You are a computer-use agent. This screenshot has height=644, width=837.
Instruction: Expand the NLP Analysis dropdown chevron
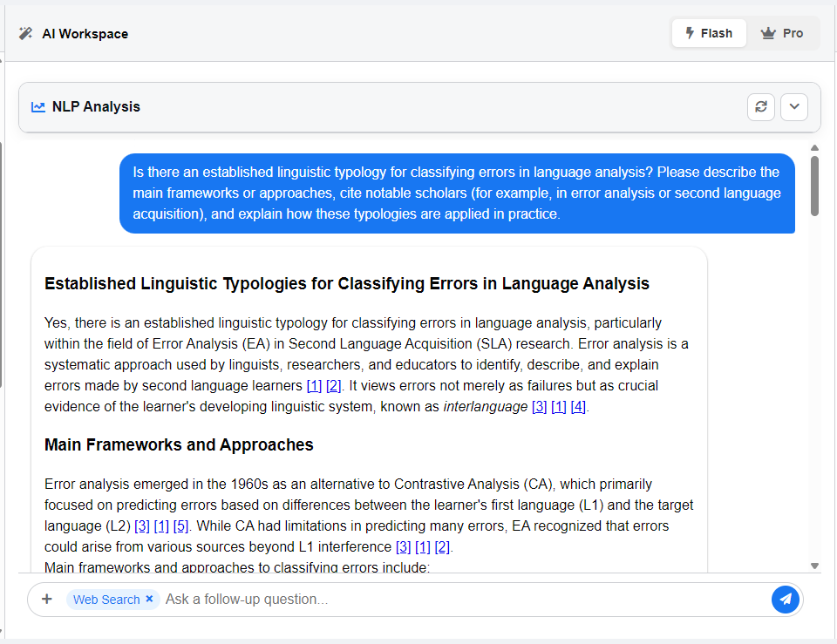794,107
